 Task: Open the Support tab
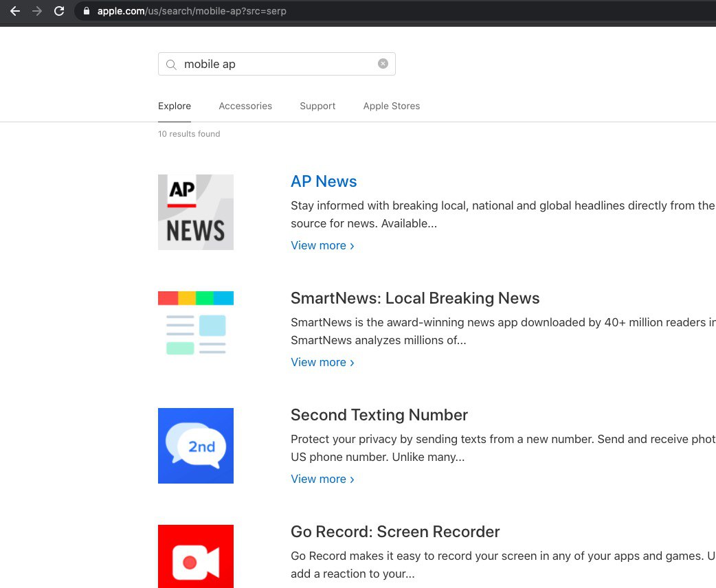(x=317, y=106)
